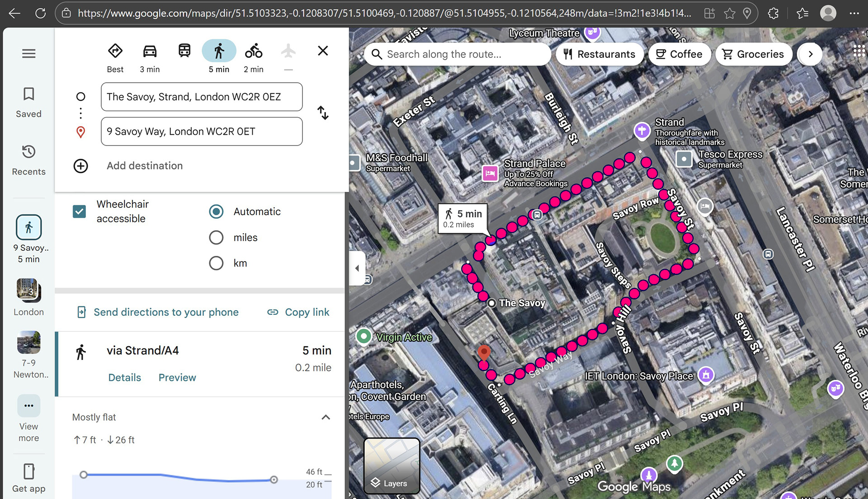
Task: Filter the route by Coffee
Action: pyautogui.click(x=679, y=54)
